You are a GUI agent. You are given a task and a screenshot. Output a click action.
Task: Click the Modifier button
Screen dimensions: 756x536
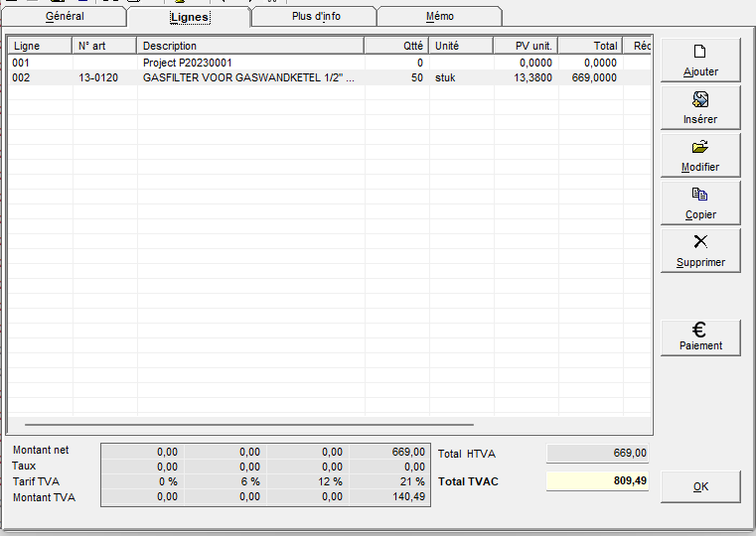[x=700, y=156]
